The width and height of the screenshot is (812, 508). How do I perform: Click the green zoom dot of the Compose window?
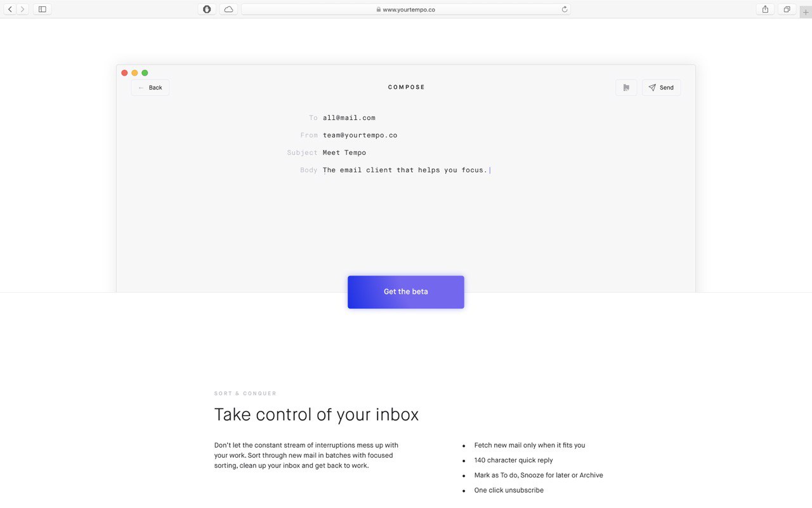(x=145, y=73)
